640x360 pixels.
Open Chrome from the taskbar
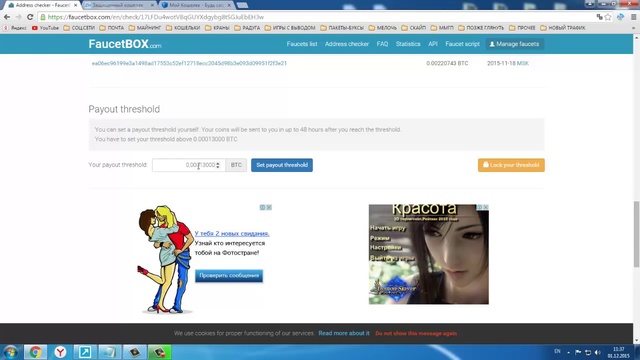click(35, 352)
